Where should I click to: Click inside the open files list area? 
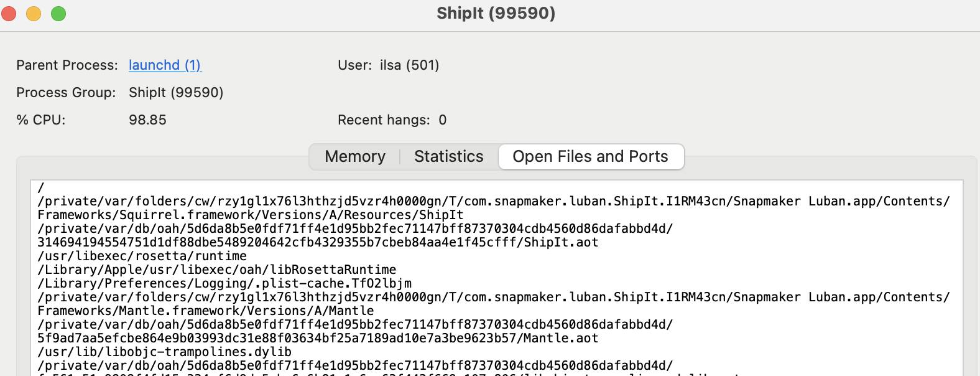click(490, 274)
